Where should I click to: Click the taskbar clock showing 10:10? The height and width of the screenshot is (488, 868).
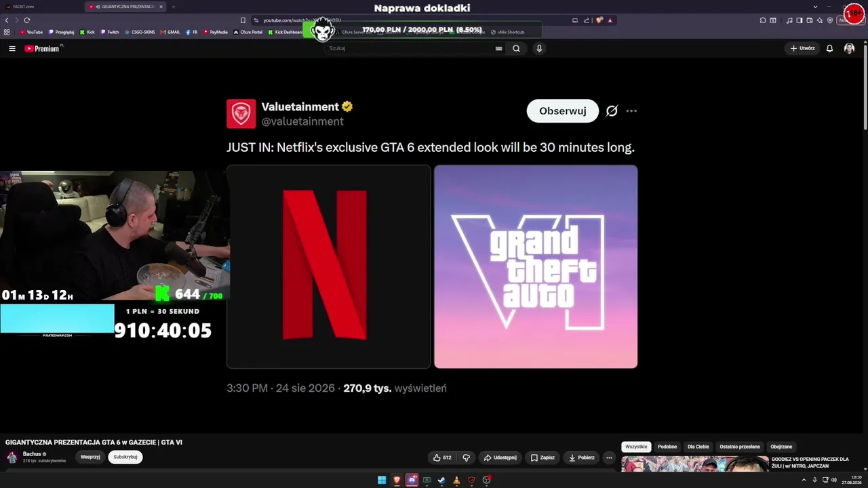point(853,480)
